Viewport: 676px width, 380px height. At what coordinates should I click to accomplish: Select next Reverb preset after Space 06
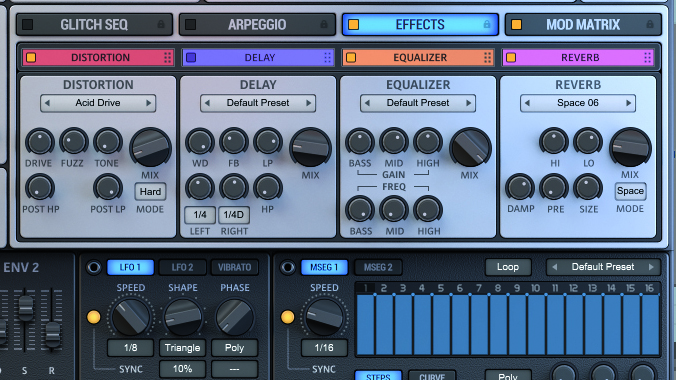coord(629,103)
